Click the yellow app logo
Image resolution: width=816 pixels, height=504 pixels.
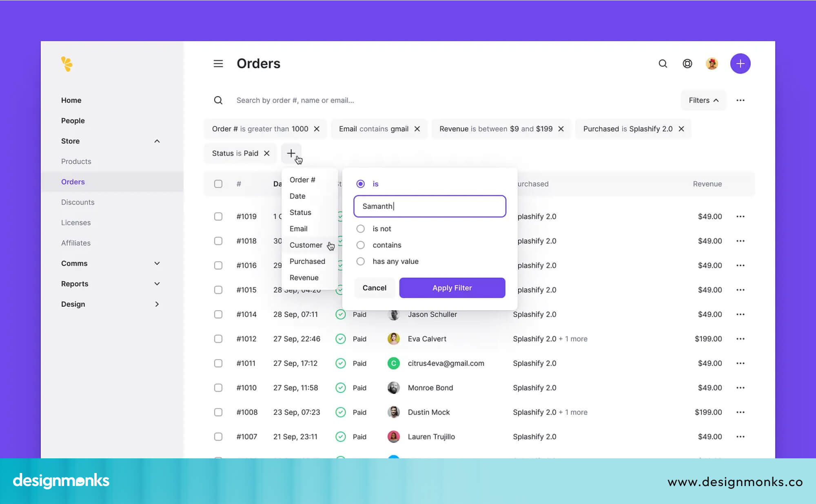[x=67, y=64]
